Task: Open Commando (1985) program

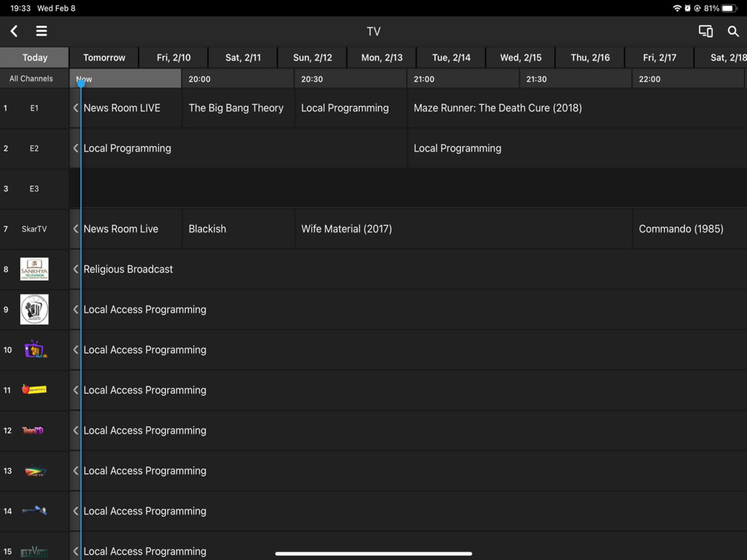Action: pyautogui.click(x=689, y=229)
